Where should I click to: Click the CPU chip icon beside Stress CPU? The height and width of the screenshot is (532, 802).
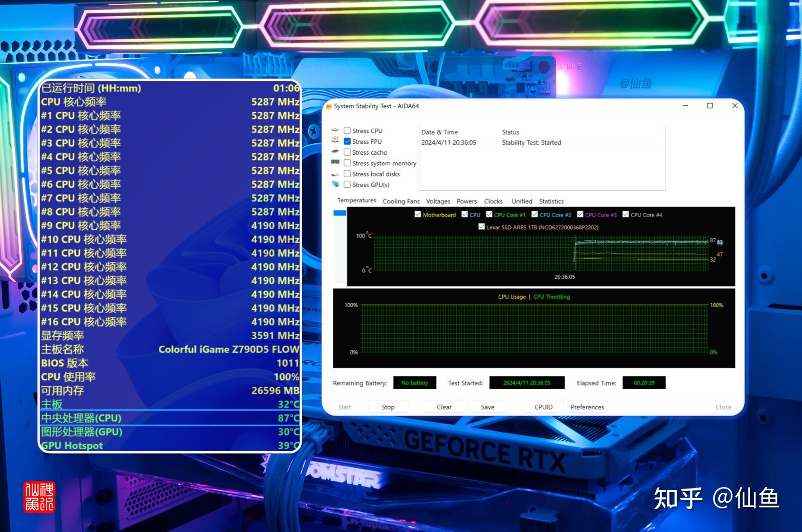(336, 131)
